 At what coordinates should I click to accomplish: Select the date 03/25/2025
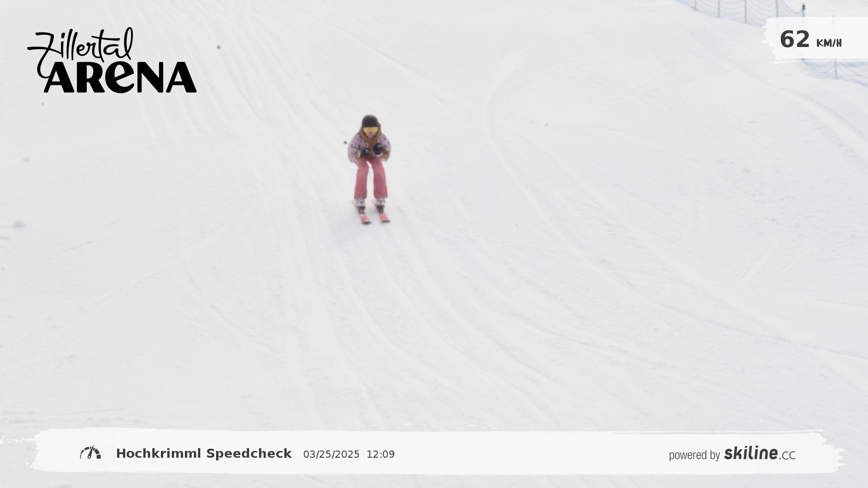331,455
